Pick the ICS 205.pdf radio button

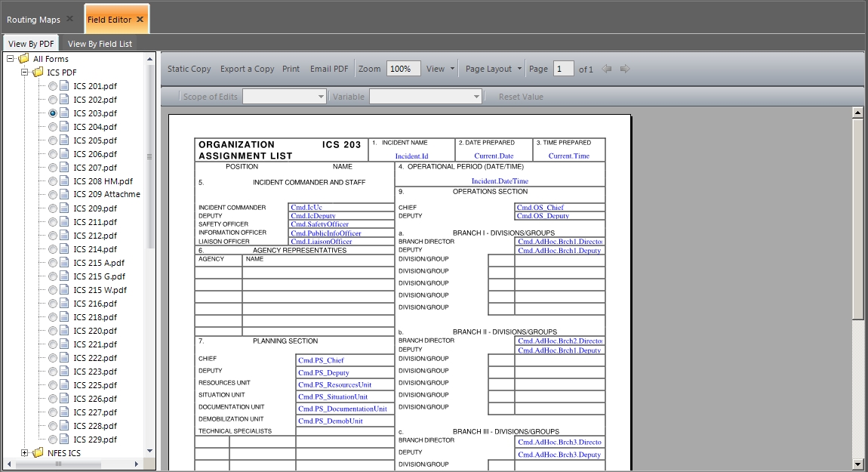(53, 140)
